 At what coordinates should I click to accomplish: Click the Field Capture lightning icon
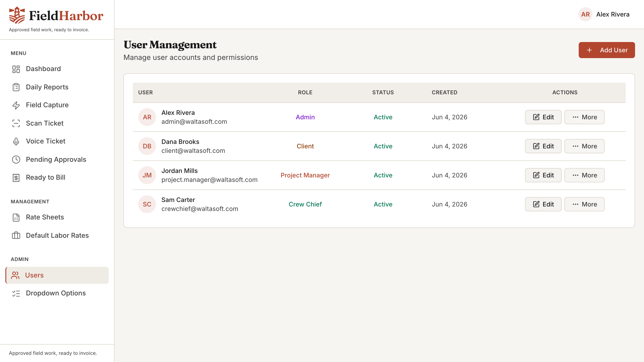pos(16,105)
